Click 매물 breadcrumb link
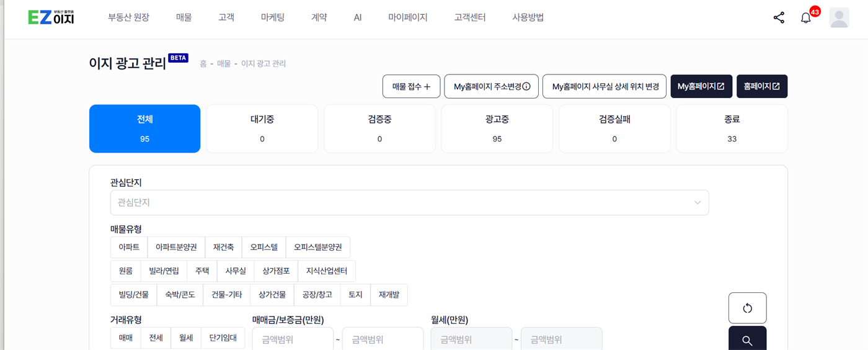The height and width of the screenshot is (350, 868). point(224,64)
